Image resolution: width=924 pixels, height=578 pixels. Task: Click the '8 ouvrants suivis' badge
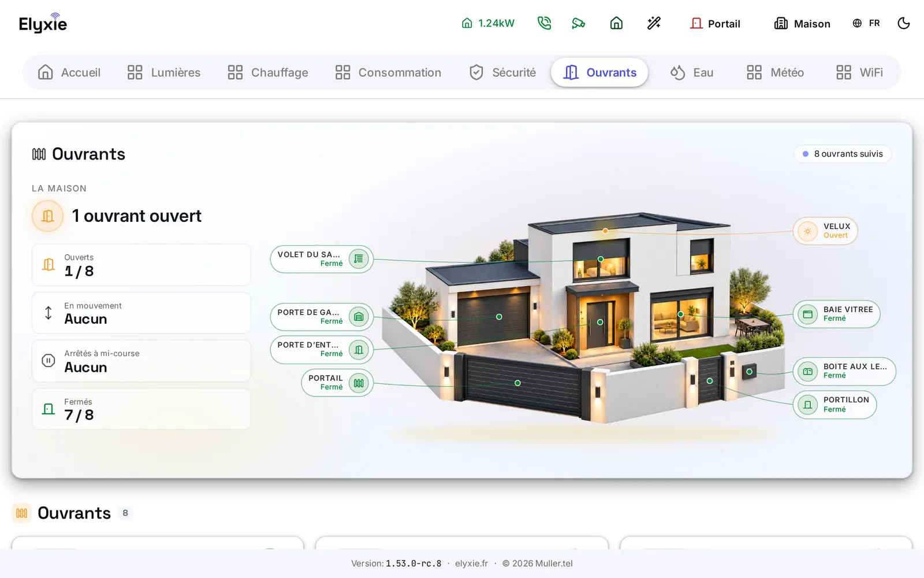(843, 154)
